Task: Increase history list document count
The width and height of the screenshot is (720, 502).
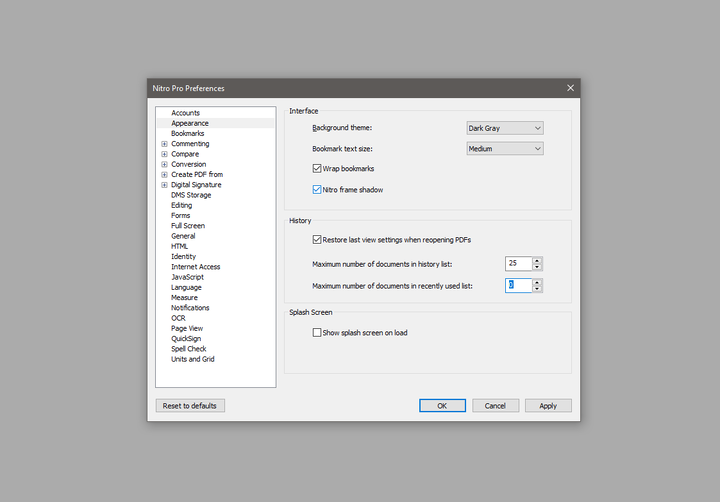Action: pos(537,260)
